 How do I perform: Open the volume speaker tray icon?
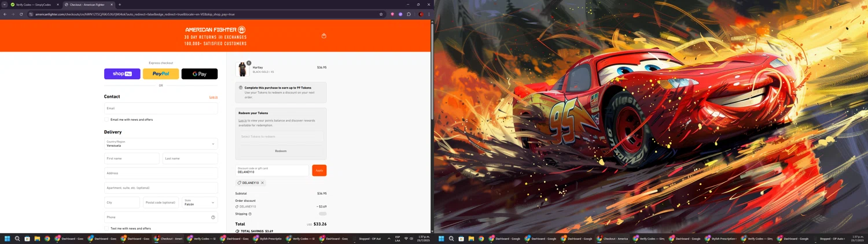pyautogui.click(x=411, y=239)
